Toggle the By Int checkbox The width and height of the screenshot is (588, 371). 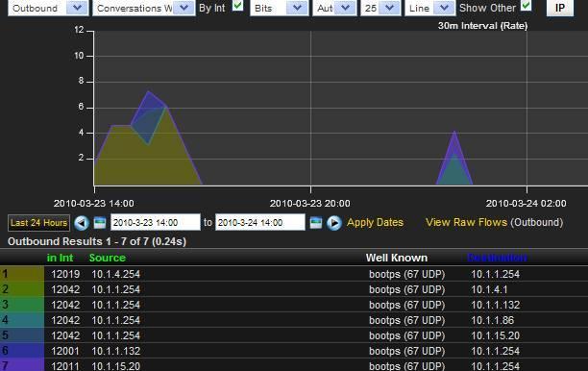point(237,5)
